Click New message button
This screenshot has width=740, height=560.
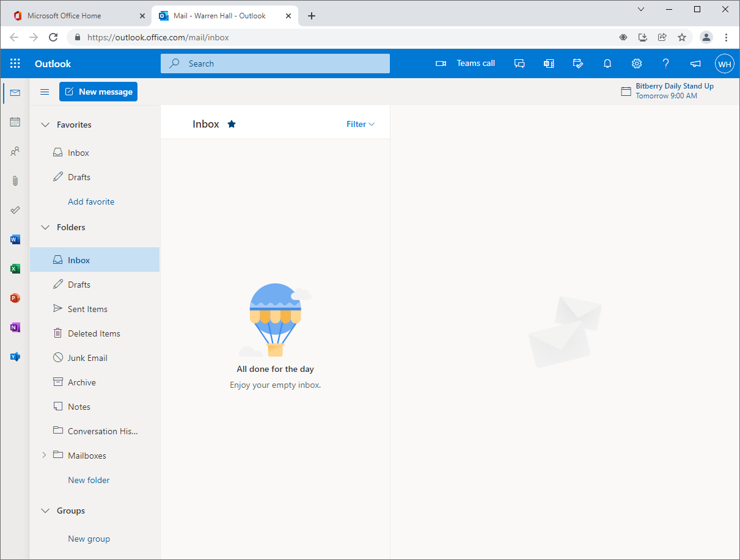click(98, 92)
